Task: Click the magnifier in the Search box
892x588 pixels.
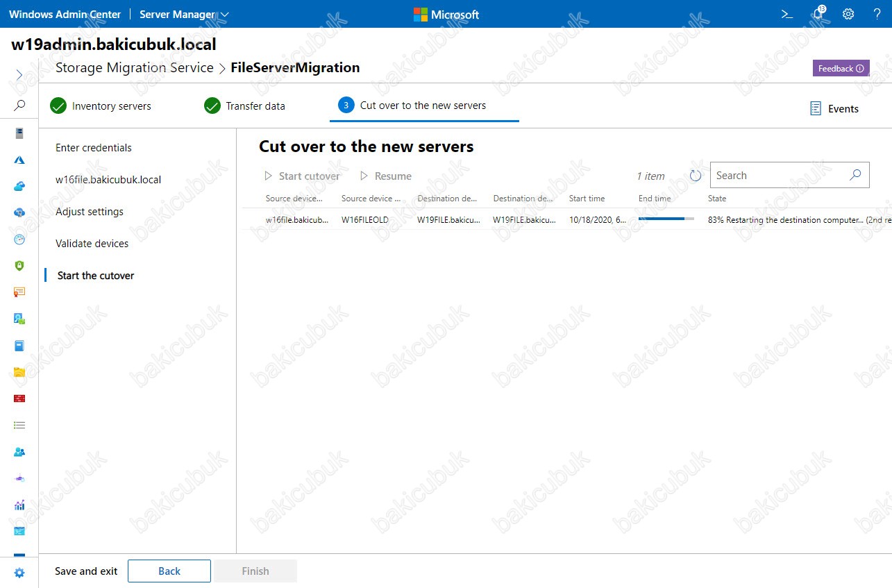Action: (x=855, y=175)
